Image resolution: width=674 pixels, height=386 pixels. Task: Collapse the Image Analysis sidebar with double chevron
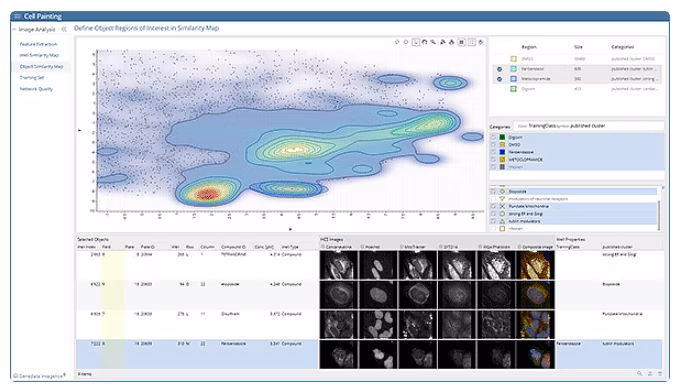[64, 29]
